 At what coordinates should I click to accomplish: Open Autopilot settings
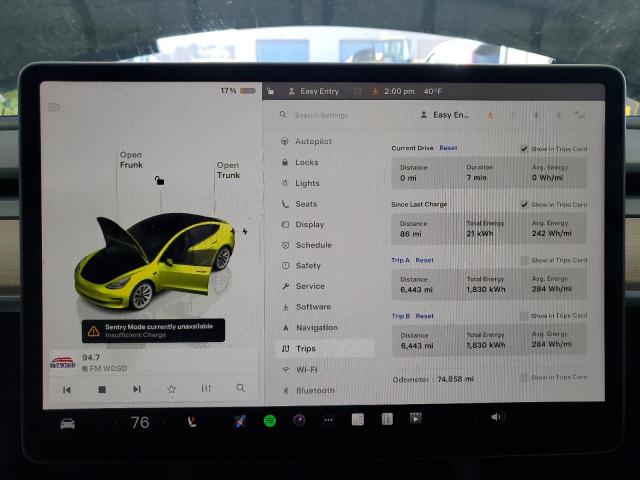(x=307, y=141)
